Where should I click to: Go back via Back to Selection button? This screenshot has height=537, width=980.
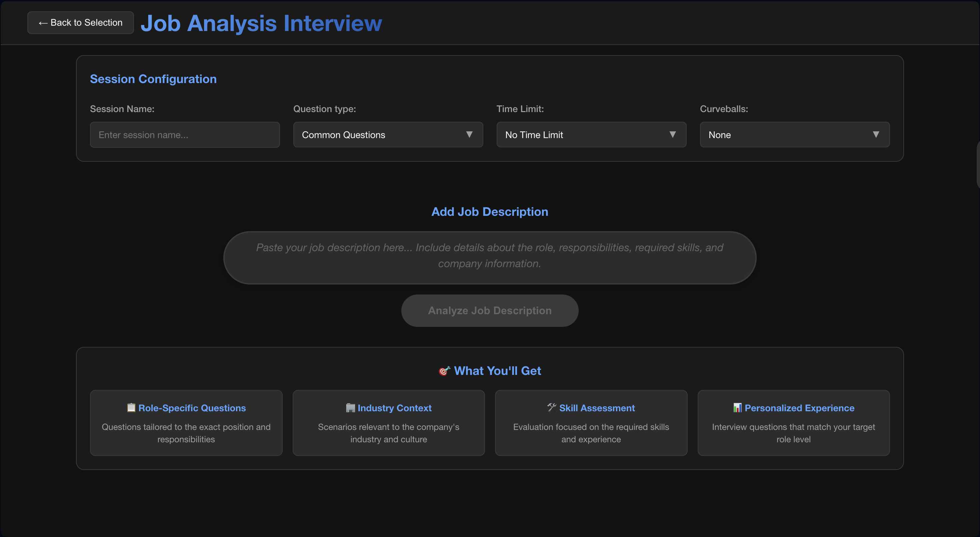tap(81, 23)
